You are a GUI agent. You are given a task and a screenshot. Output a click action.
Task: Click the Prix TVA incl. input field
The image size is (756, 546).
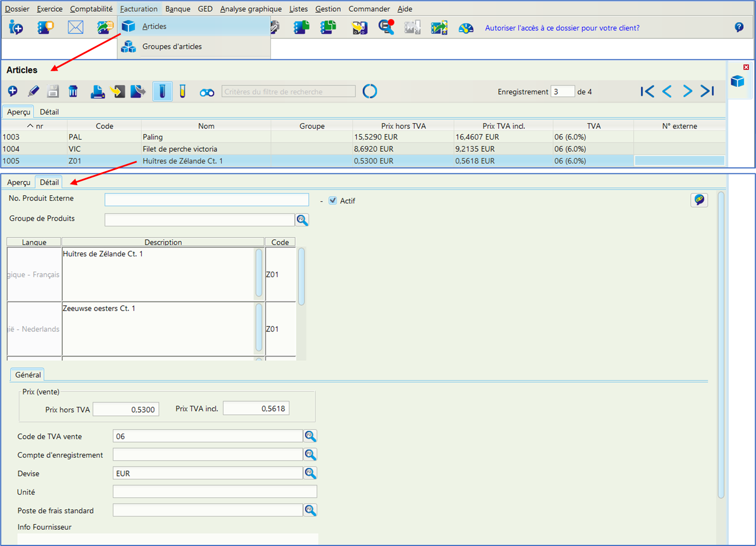click(x=256, y=408)
